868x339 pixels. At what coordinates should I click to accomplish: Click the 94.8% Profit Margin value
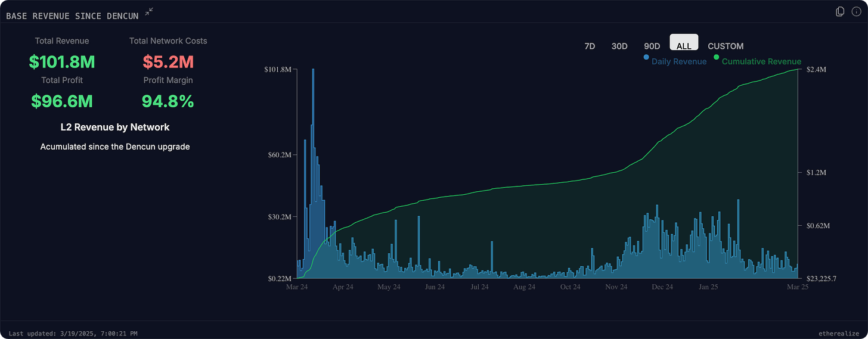[x=168, y=101]
